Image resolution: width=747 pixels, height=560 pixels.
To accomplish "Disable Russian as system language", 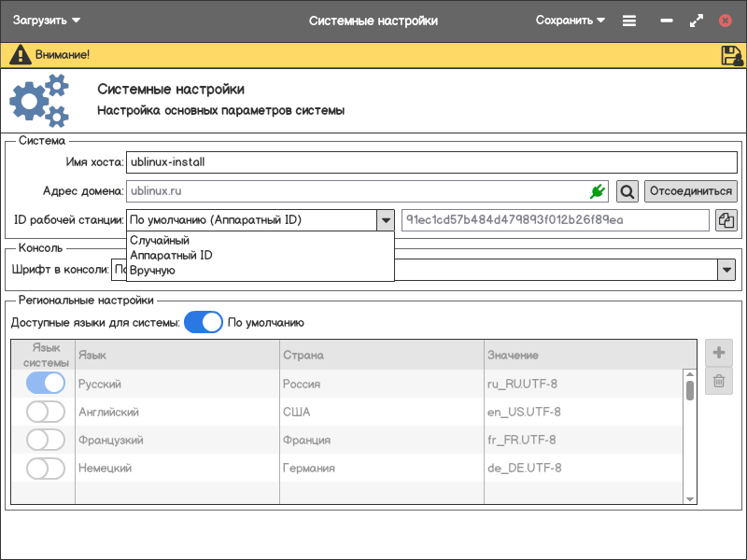I will pos(46,384).
